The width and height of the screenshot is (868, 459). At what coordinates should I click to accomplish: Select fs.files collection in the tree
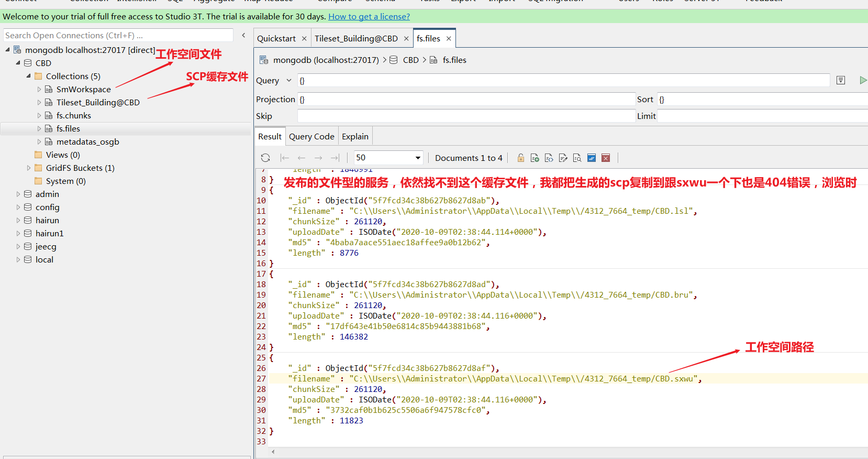68,128
